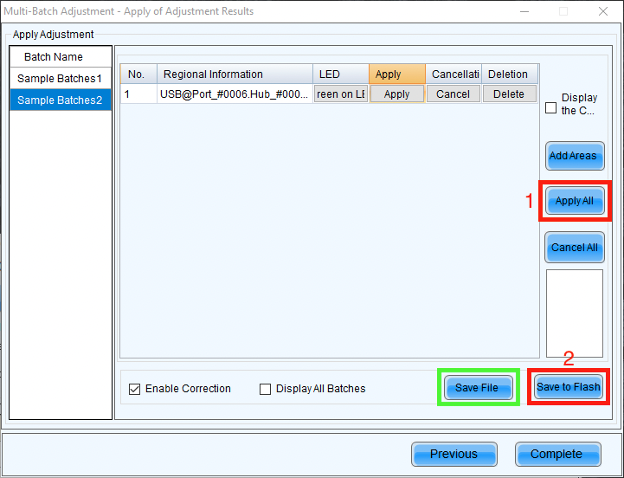Screen dimensions: 624x478
Task: Delete the row 1 regional entry
Action: tap(509, 94)
